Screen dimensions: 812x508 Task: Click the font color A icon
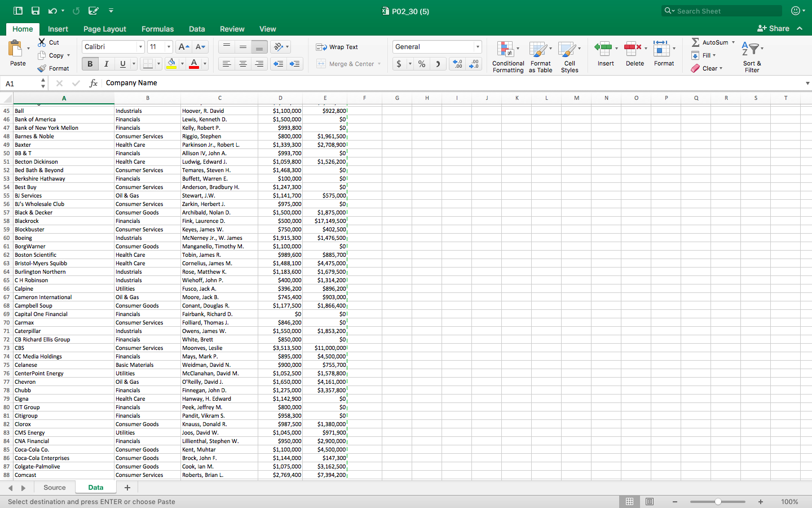(194, 64)
